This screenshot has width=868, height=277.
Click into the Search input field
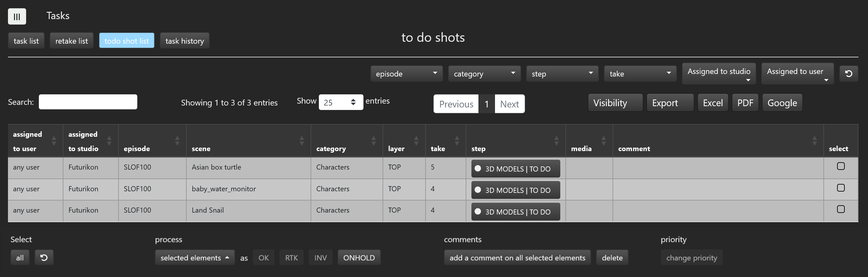pos(88,102)
